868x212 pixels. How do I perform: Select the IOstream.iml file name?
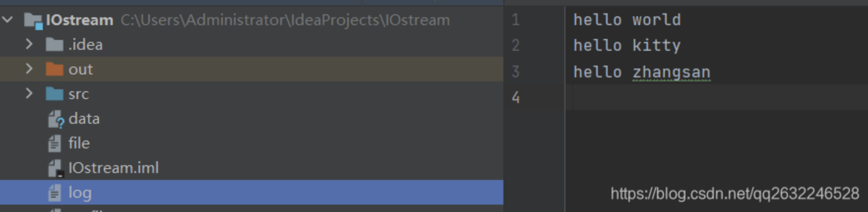point(113,168)
